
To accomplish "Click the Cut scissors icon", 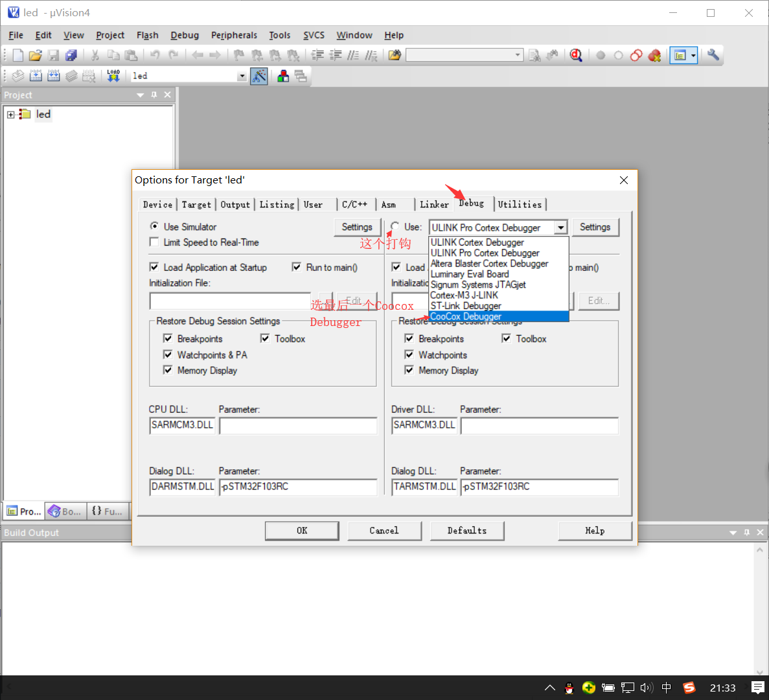I will [x=95, y=56].
